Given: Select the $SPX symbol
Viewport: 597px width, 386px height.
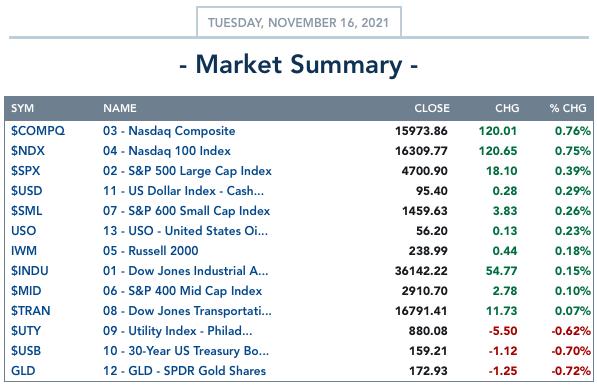Looking at the screenshot, I should (x=25, y=171).
